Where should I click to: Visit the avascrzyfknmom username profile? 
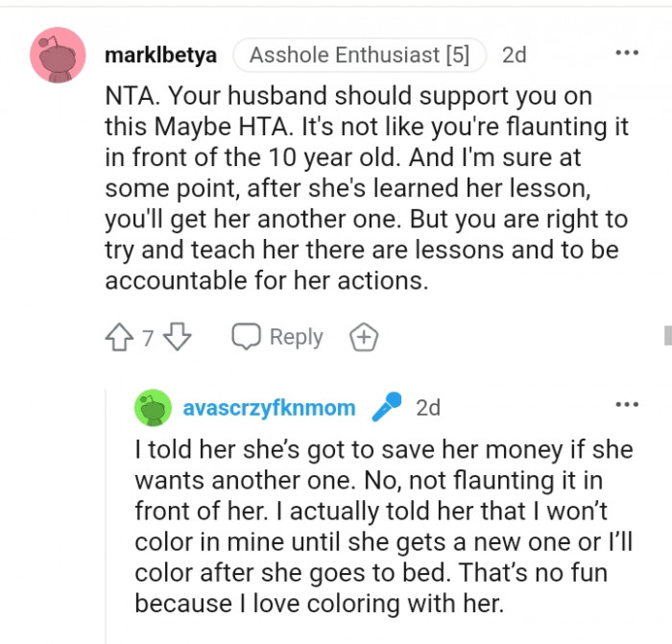tap(269, 408)
